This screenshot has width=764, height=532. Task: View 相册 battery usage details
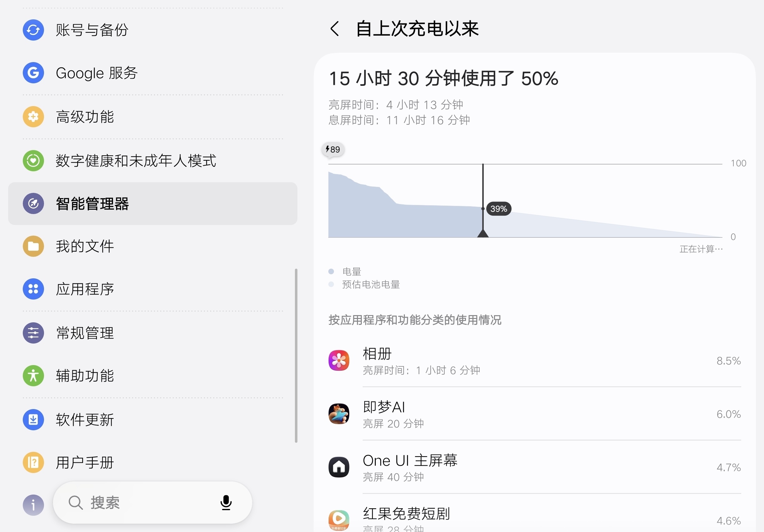535,361
